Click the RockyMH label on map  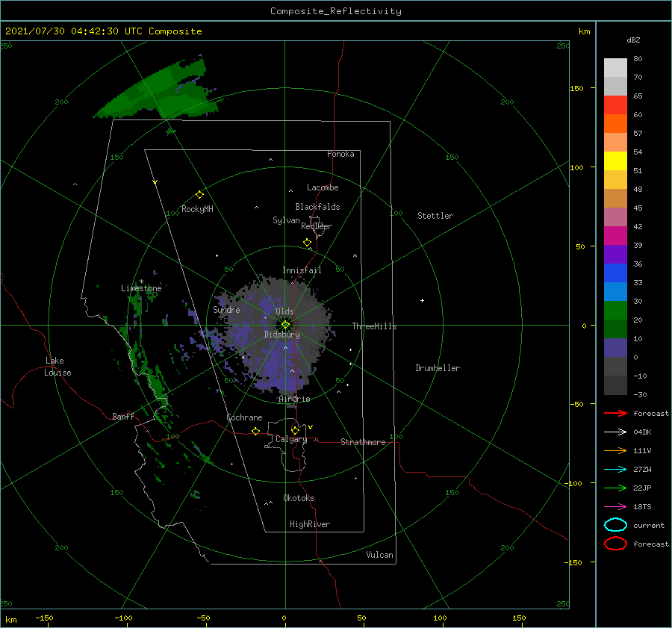[x=197, y=209]
